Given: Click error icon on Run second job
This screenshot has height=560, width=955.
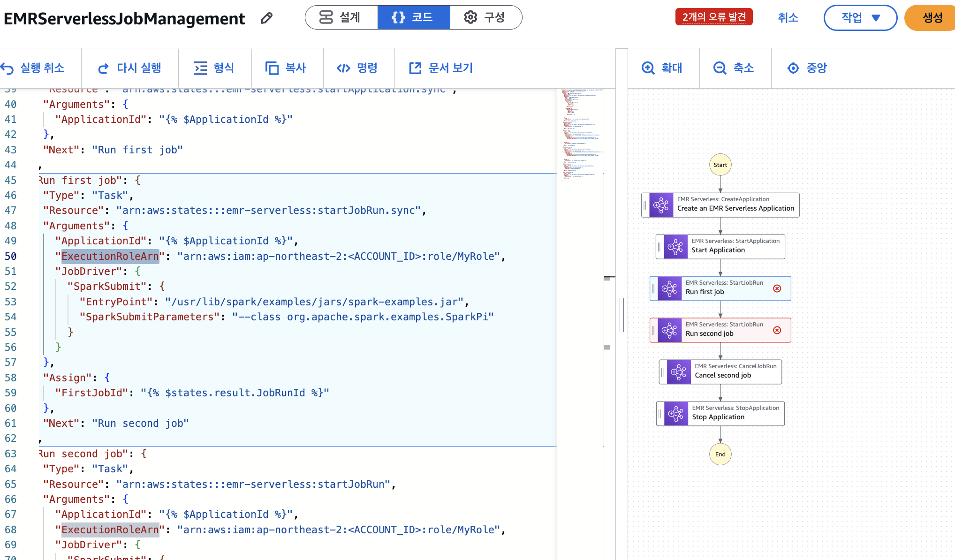Looking at the screenshot, I should click(x=777, y=330).
